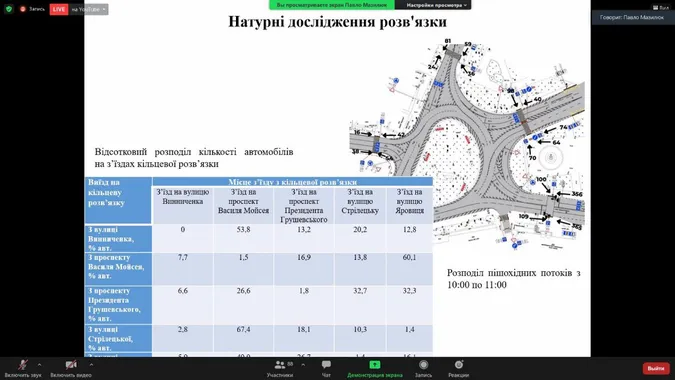675x380 pixels.
Task: Open the 'Участники' participants panel
Action: point(280,369)
